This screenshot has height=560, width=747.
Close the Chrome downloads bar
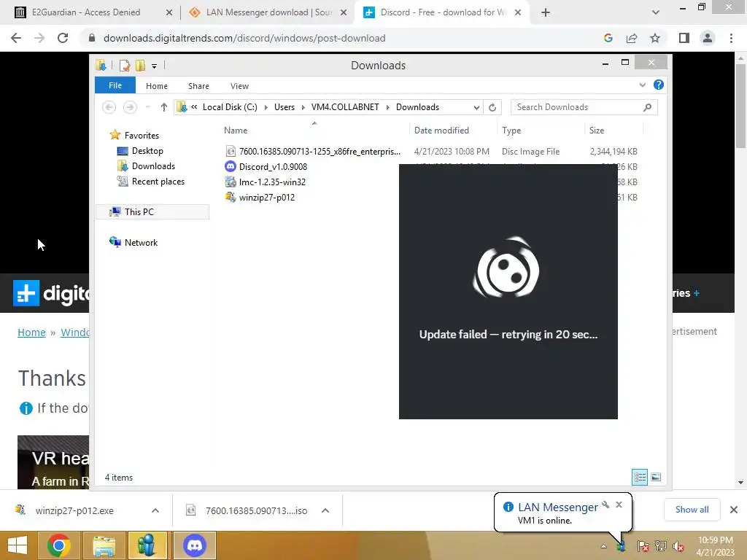coord(734,510)
